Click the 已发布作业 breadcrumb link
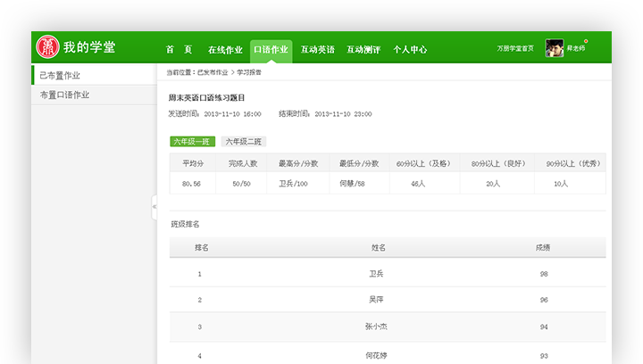The image size is (643, 364). [x=213, y=70]
